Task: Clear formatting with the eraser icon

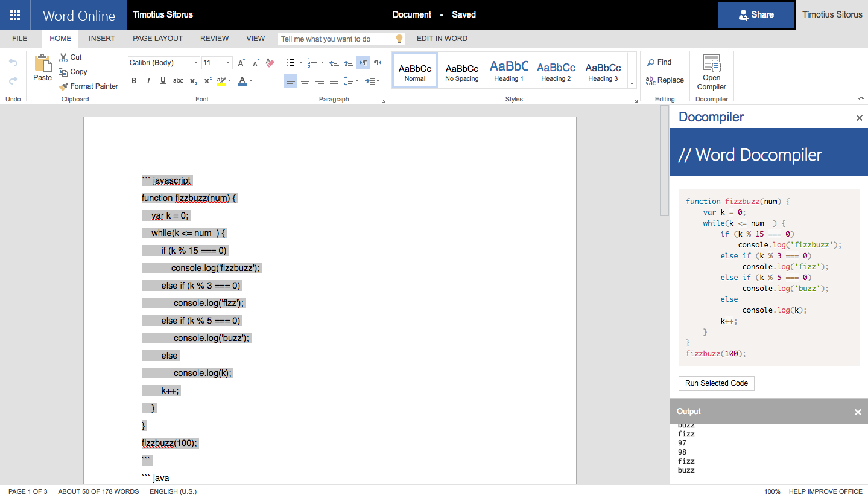Action: [270, 63]
